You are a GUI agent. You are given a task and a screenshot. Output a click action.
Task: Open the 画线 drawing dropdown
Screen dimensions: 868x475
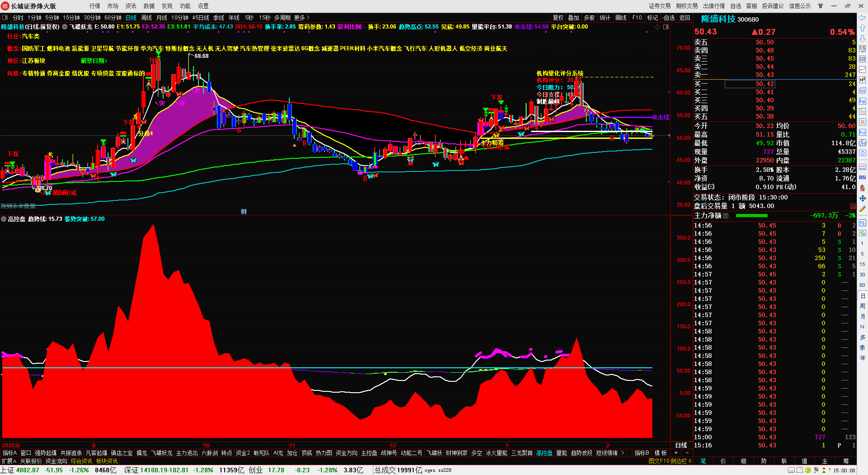click(621, 18)
